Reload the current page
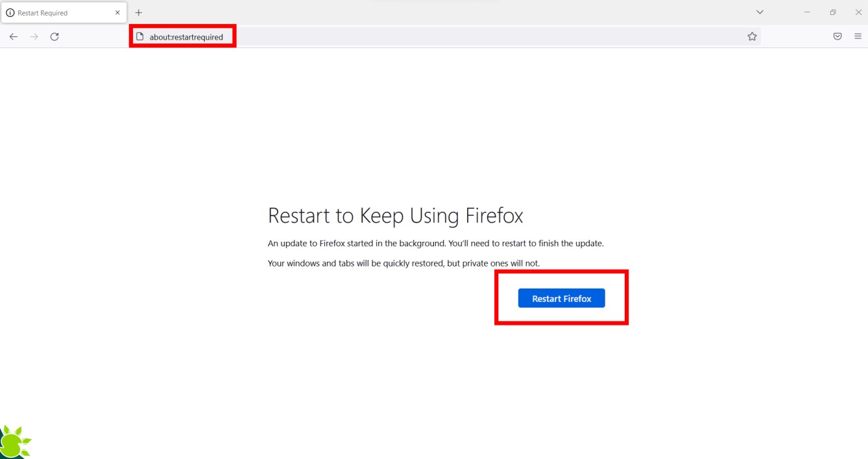Image resolution: width=868 pixels, height=459 pixels. tap(54, 36)
